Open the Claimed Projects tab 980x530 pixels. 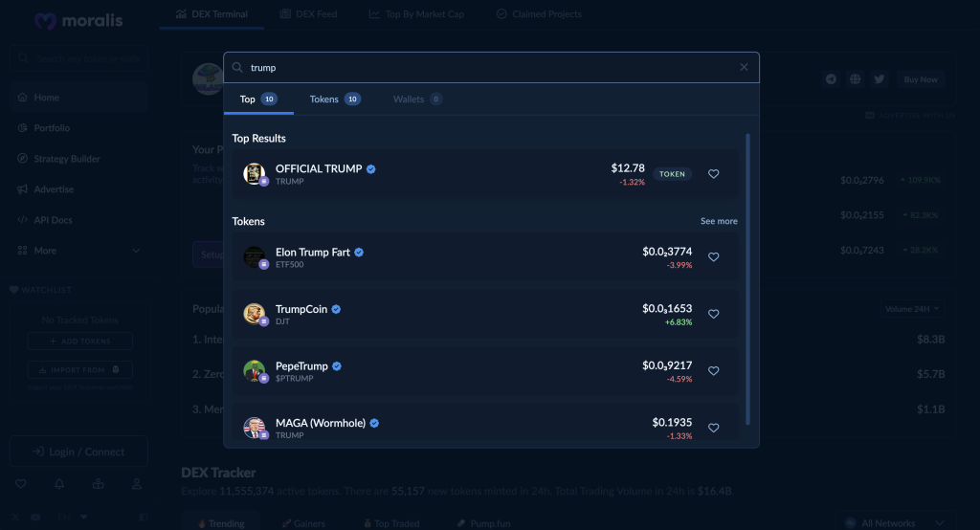tap(539, 13)
